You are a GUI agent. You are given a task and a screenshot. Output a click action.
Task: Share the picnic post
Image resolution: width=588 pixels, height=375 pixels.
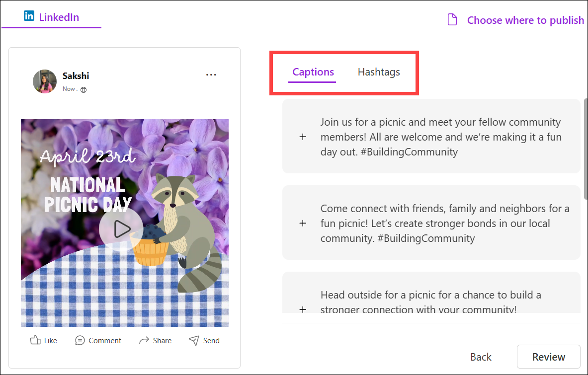[x=155, y=340]
